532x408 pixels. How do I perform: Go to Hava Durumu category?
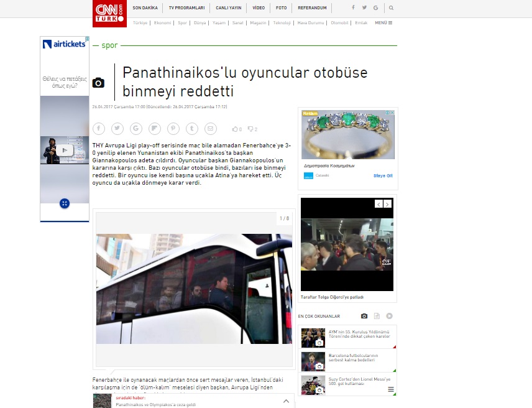click(311, 23)
